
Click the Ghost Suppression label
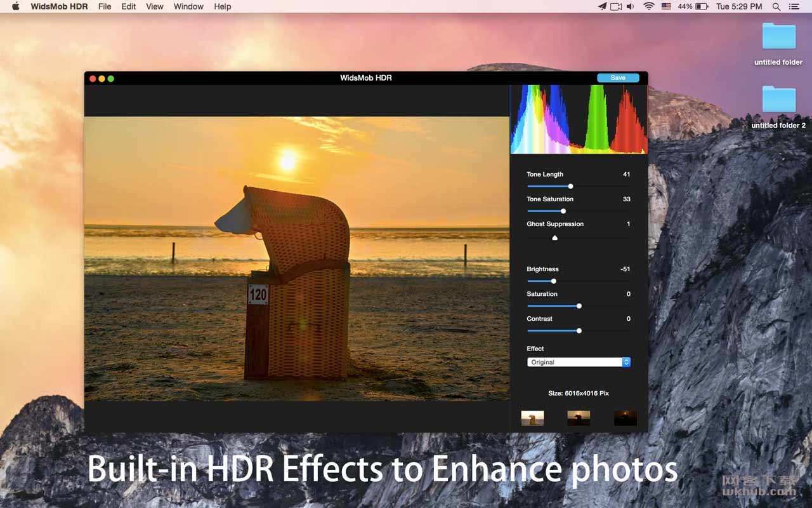tap(555, 224)
